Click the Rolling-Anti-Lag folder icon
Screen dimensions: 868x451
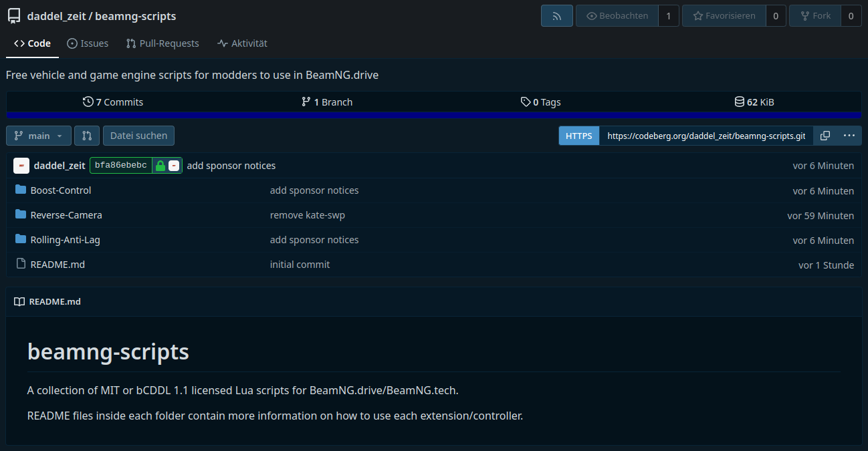pos(21,239)
